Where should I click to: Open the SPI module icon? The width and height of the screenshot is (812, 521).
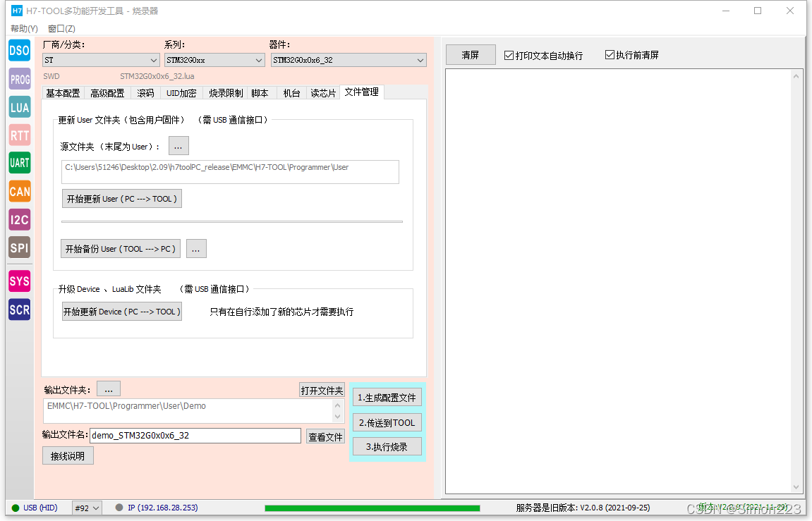(x=20, y=248)
